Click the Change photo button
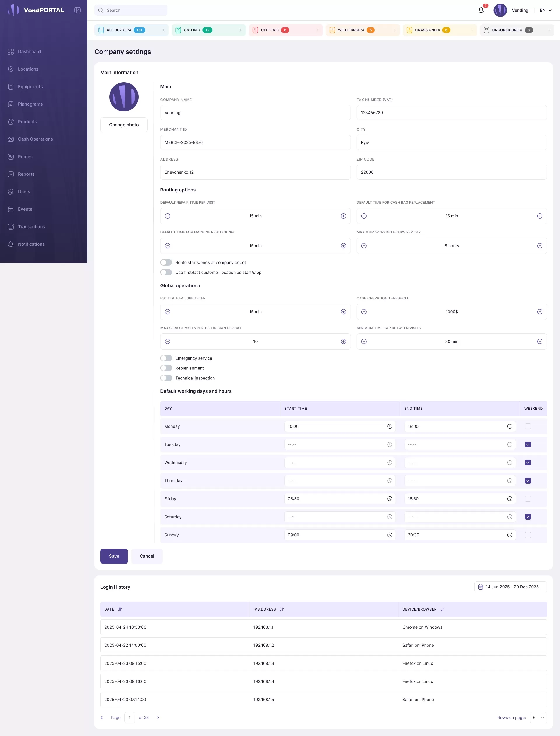This screenshot has width=560, height=736. click(x=124, y=125)
